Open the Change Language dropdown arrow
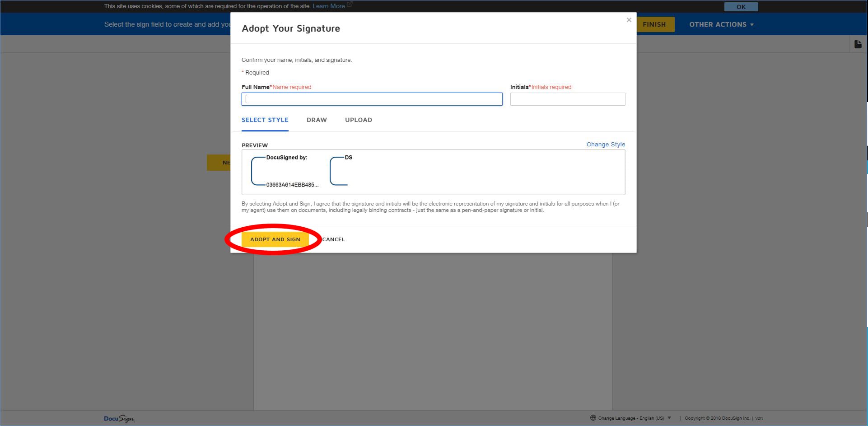The width and height of the screenshot is (868, 426). point(669,418)
